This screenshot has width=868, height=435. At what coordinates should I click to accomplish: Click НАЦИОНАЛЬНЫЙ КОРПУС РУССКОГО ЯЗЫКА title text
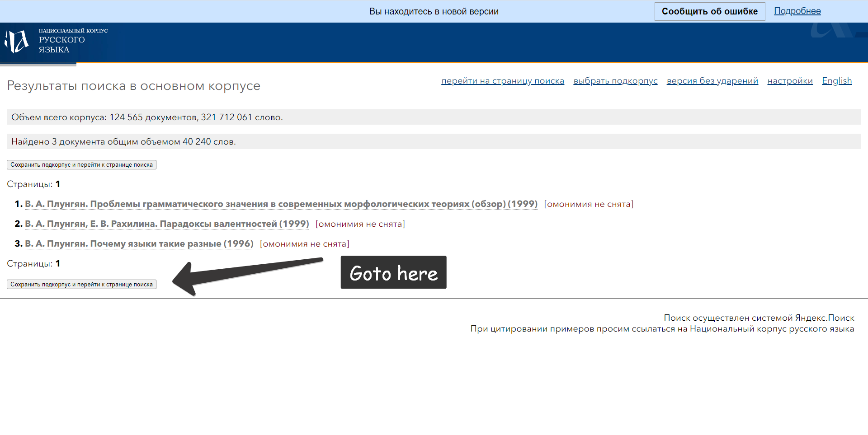73,41
